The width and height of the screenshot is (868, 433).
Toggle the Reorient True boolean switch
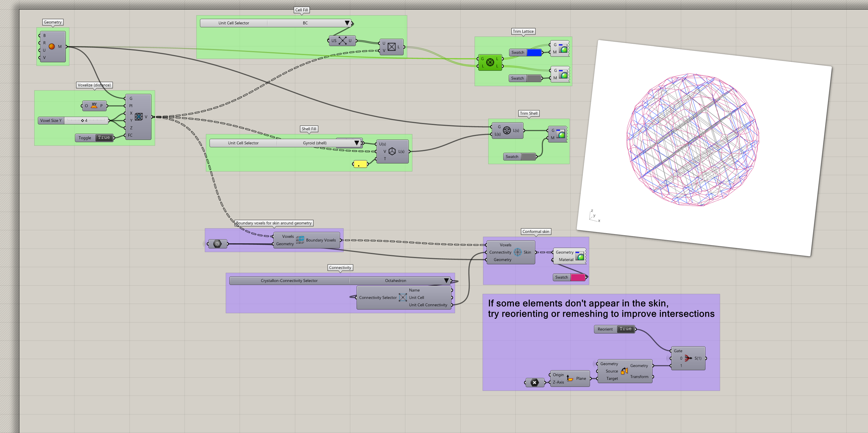(626, 329)
